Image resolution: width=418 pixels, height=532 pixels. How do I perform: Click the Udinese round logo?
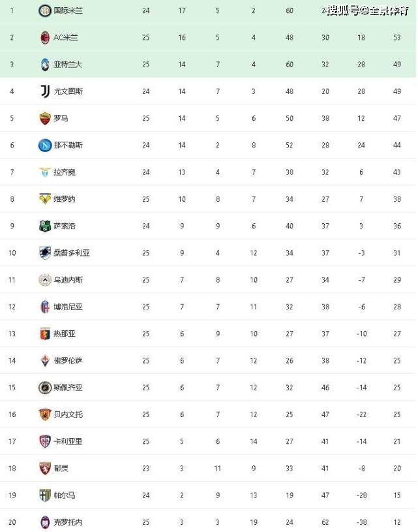click(45, 280)
